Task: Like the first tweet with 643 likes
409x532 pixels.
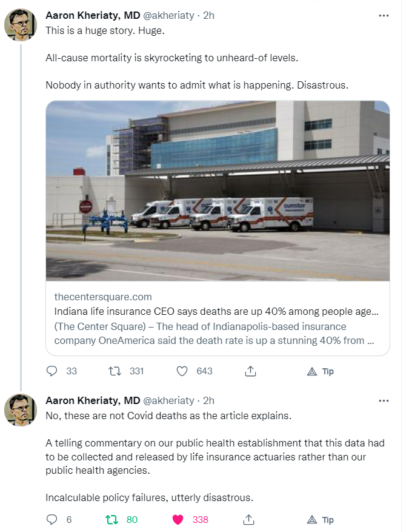Action: coord(182,371)
